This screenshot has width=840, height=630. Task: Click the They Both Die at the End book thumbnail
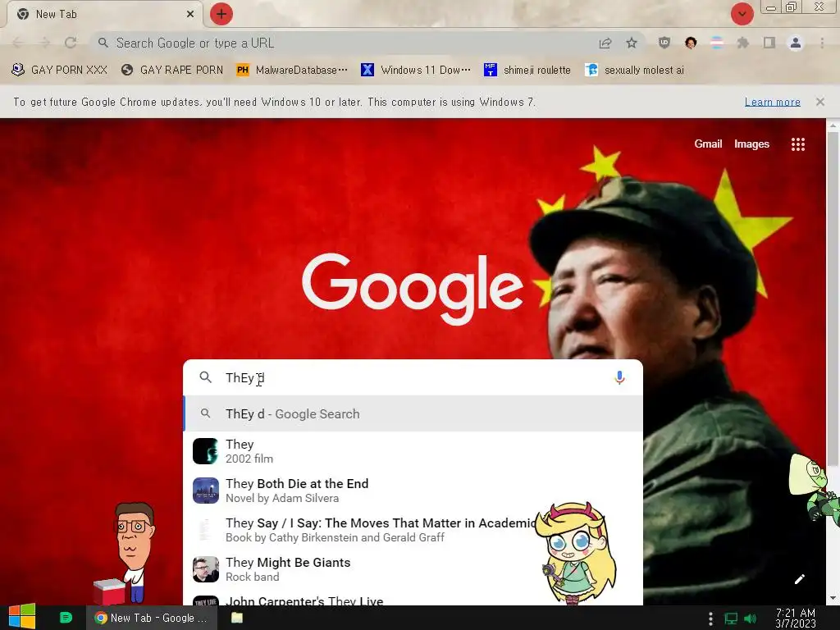(x=206, y=491)
